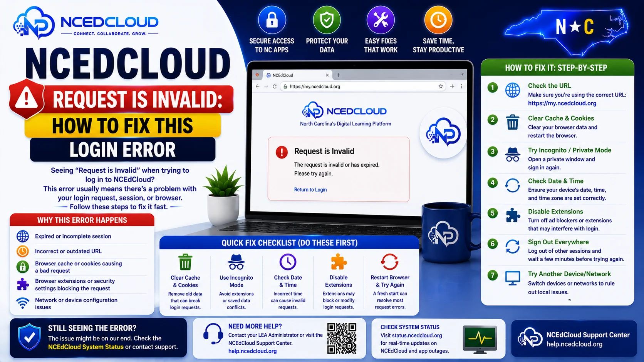Image resolution: width=644 pixels, height=362 pixels.
Task: Click the HOW TO FIX IT: STEP-BY-STEP header
Action: 557,68
